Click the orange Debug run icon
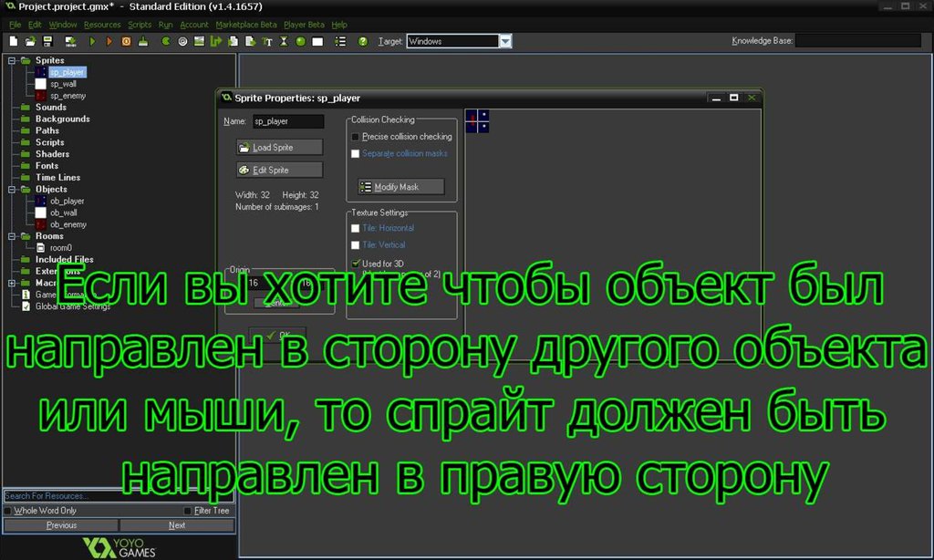The width and height of the screenshot is (934, 560). [x=109, y=41]
